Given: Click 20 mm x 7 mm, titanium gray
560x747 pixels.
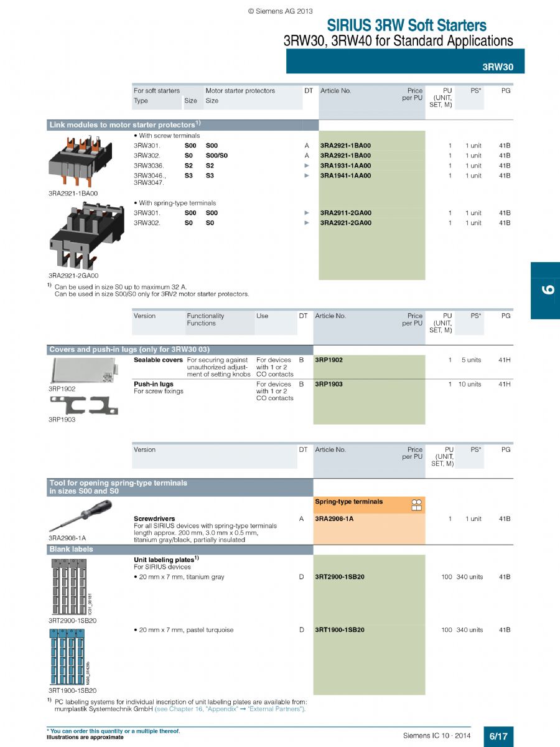Looking at the screenshot, I should tap(179, 577).
